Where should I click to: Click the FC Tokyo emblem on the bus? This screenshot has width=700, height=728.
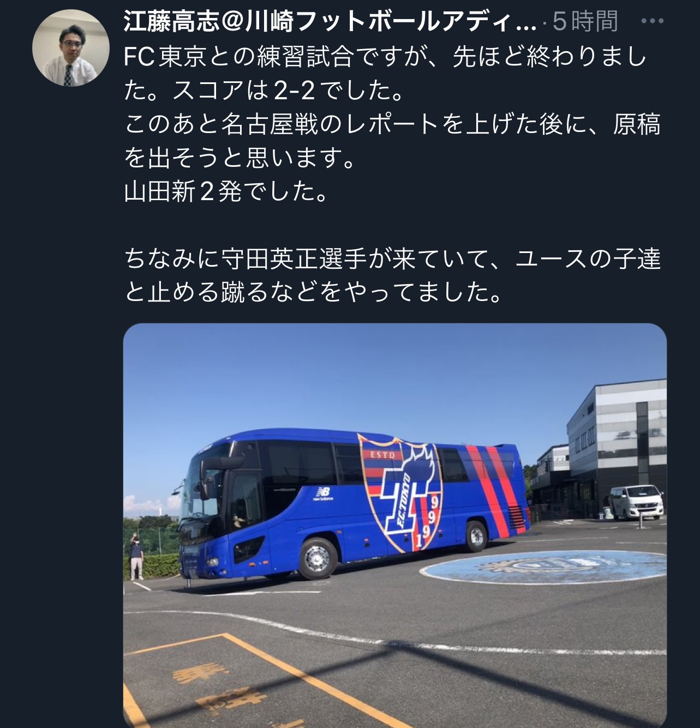[x=400, y=493]
